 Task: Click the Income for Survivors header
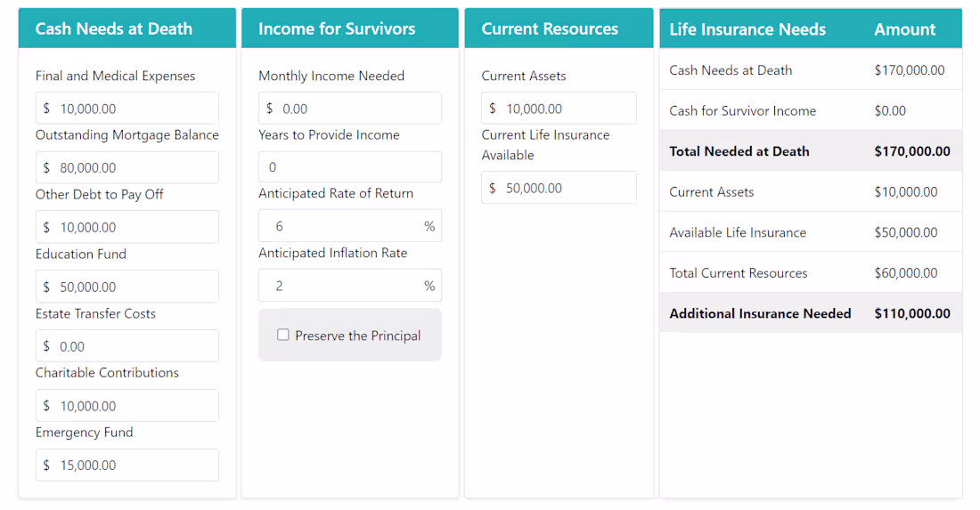point(350,28)
